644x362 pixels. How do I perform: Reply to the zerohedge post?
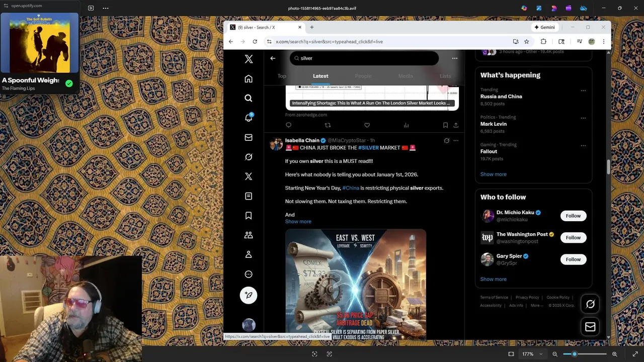288,125
